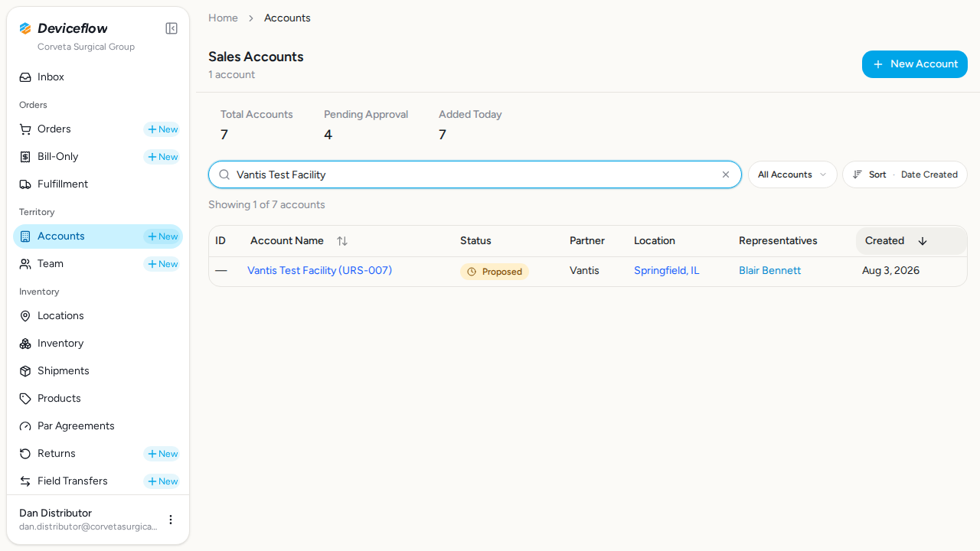
Task: Open the Inbox icon in the sidebar
Action: [x=25, y=77]
